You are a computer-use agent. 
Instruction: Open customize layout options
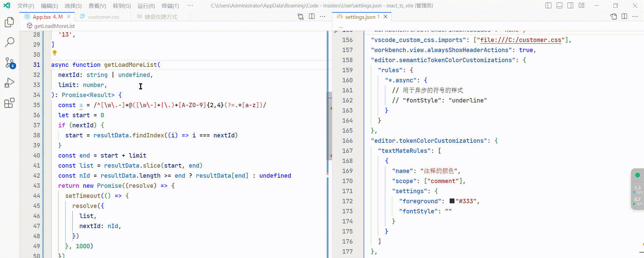(x=581, y=5)
